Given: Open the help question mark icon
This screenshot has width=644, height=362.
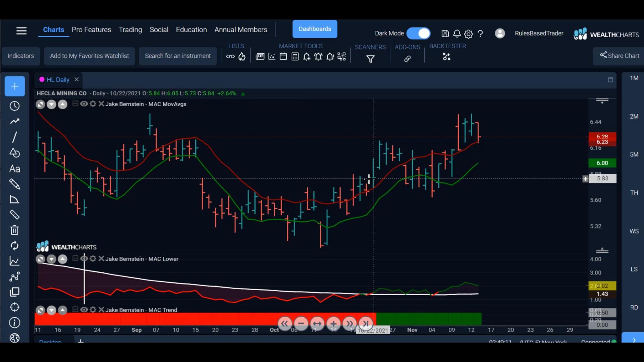Looking at the screenshot, I should (480, 34).
